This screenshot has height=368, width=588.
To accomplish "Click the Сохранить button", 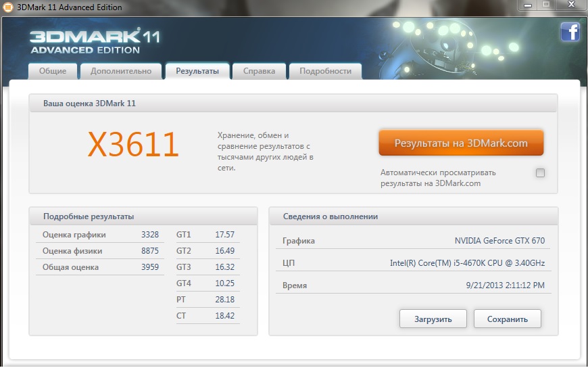I will [x=508, y=319].
